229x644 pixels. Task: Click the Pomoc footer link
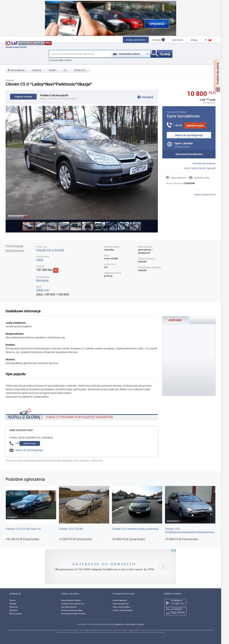pos(13,600)
